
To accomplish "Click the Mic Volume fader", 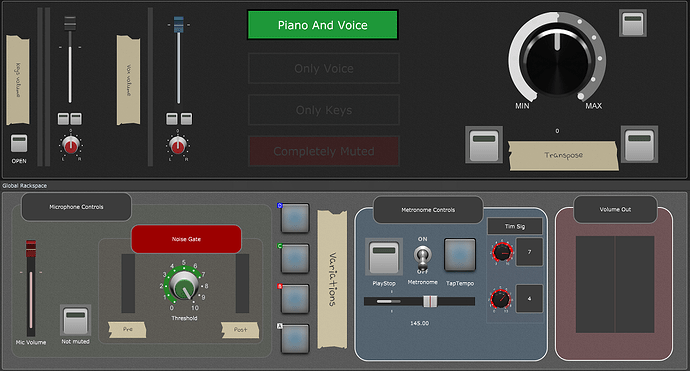I will 31,249.
